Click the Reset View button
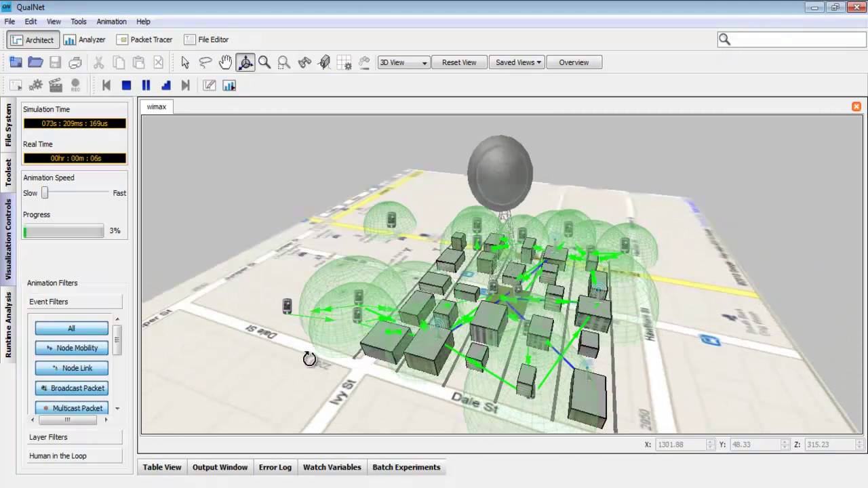The image size is (868, 488). click(x=459, y=62)
